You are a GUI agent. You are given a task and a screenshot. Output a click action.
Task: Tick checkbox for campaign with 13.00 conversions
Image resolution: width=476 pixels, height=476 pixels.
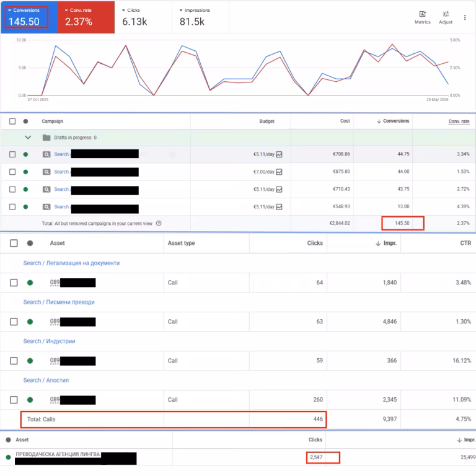pyautogui.click(x=12, y=207)
